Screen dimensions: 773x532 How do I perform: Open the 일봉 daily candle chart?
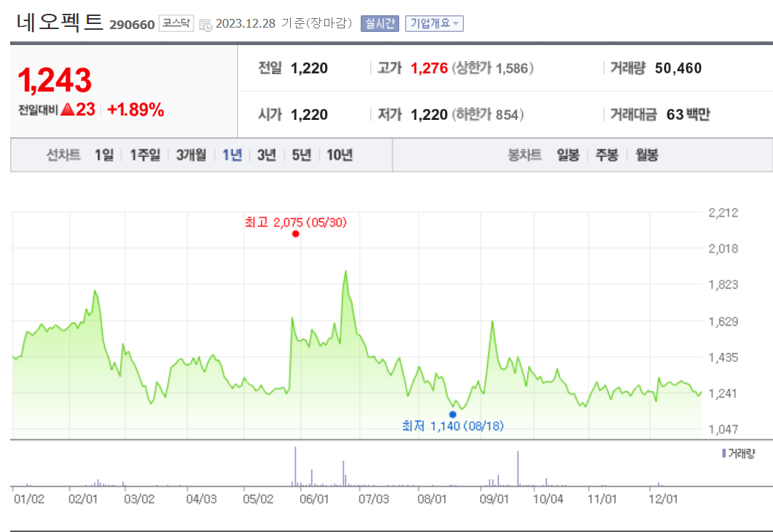568,156
